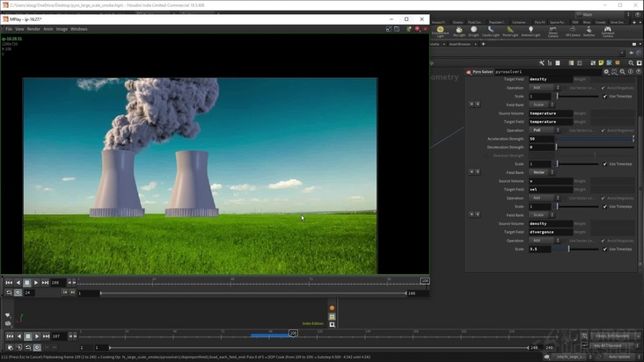Click the pin icon beside path field

point(632,53)
